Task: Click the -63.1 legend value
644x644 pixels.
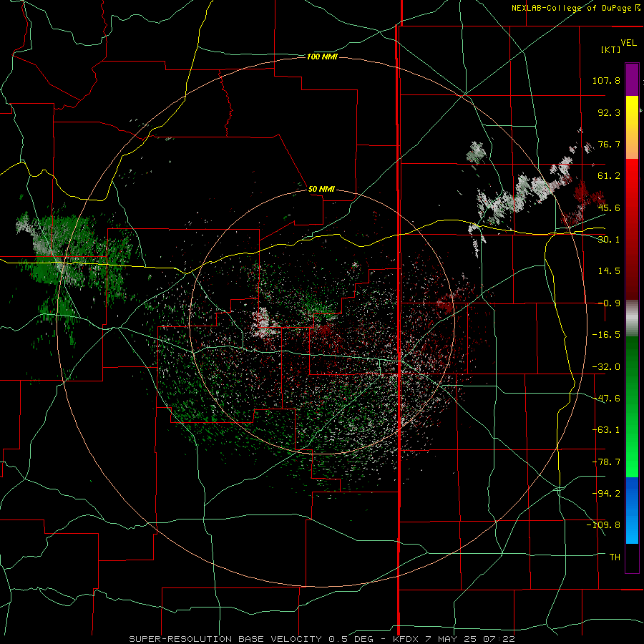Action: point(606,430)
